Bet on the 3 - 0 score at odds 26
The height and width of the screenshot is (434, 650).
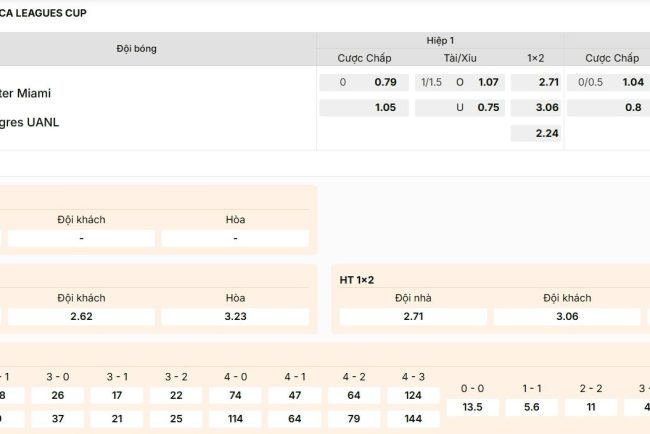58,396
